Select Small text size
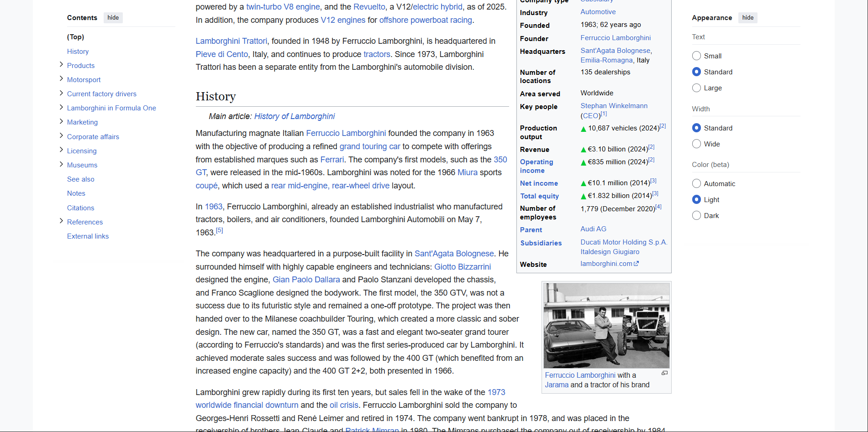 coord(696,56)
